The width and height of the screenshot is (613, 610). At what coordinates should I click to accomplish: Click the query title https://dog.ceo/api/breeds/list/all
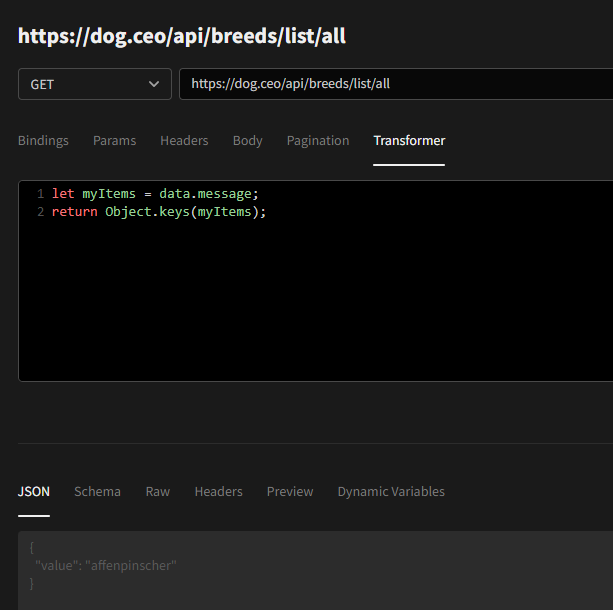tap(182, 36)
